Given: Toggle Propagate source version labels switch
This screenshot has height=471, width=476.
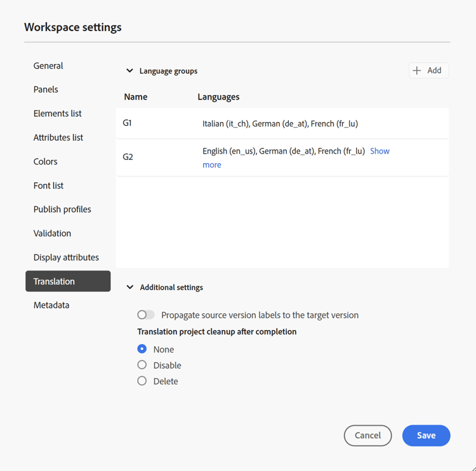Looking at the screenshot, I should pos(146,315).
